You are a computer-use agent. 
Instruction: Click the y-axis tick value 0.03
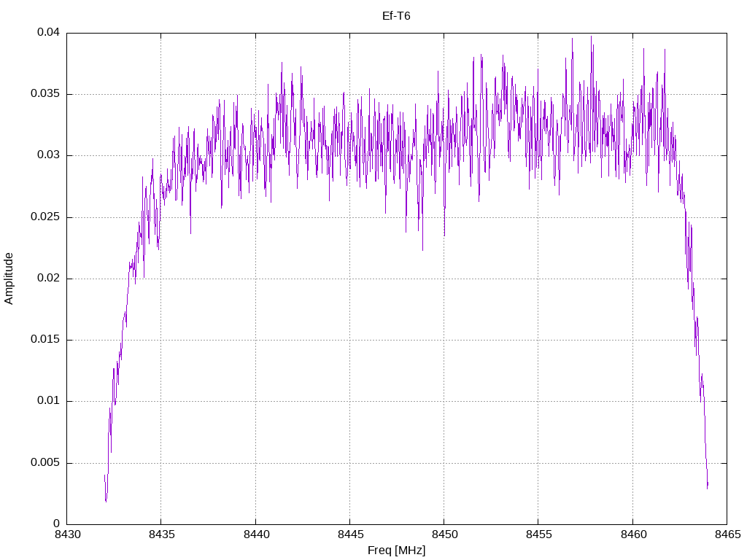(49, 155)
